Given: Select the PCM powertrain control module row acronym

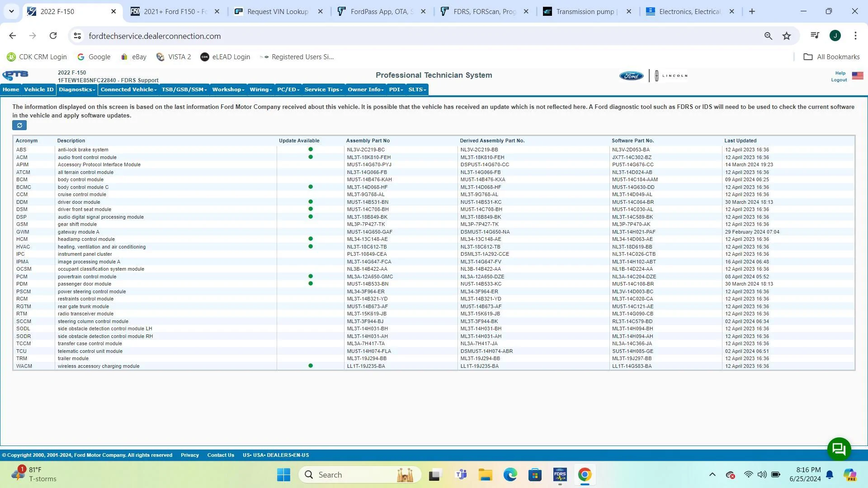Looking at the screenshot, I should (22, 277).
